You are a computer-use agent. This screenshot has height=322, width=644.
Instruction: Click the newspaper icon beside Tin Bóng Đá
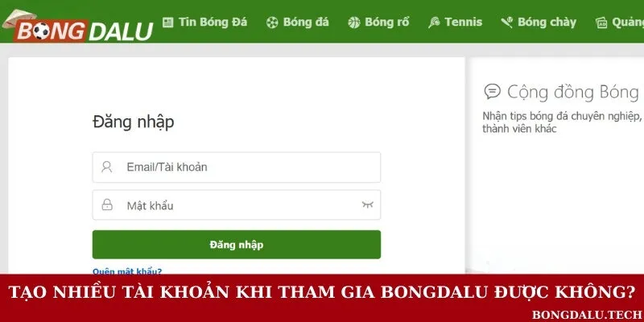167,23
